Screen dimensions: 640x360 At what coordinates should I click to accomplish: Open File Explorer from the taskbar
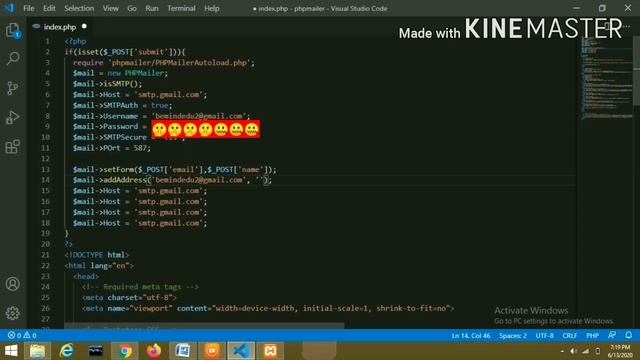[x=37, y=351]
